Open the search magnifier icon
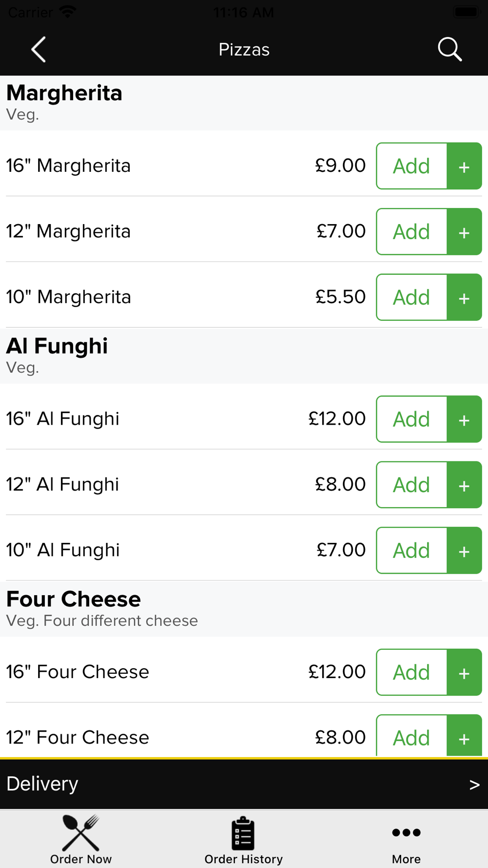This screenshot has width=488, height=868. (449, 49)
